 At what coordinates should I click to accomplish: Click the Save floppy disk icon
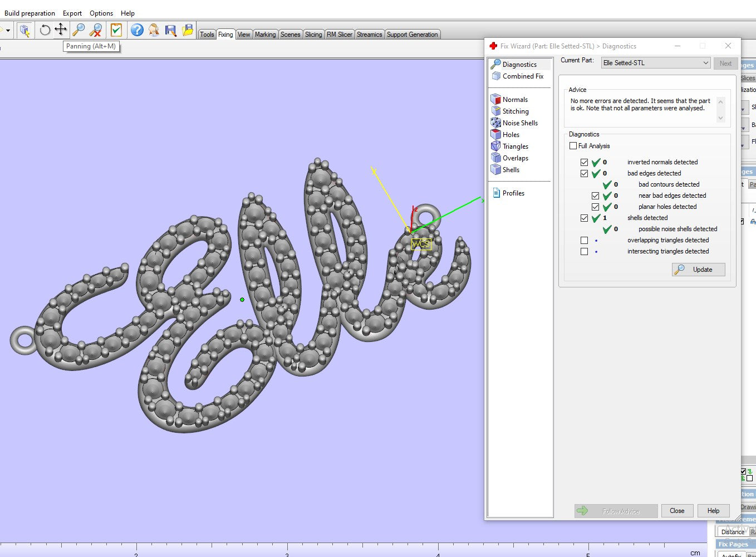(x=171, y=30)
